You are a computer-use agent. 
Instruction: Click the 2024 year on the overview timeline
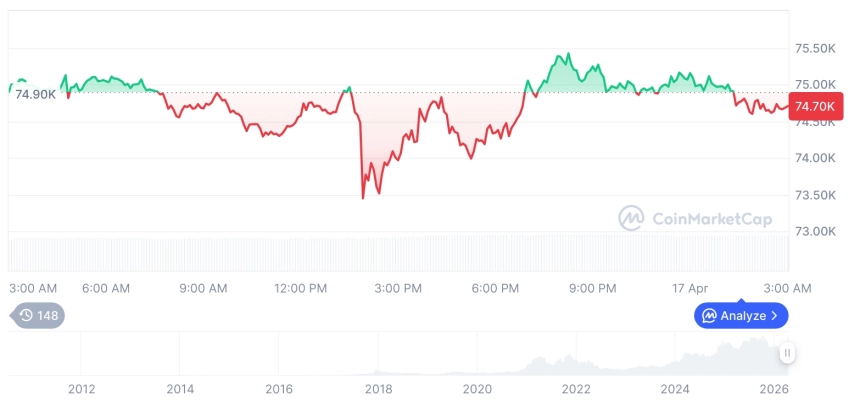pyautogui.click(x=675, y=388)
